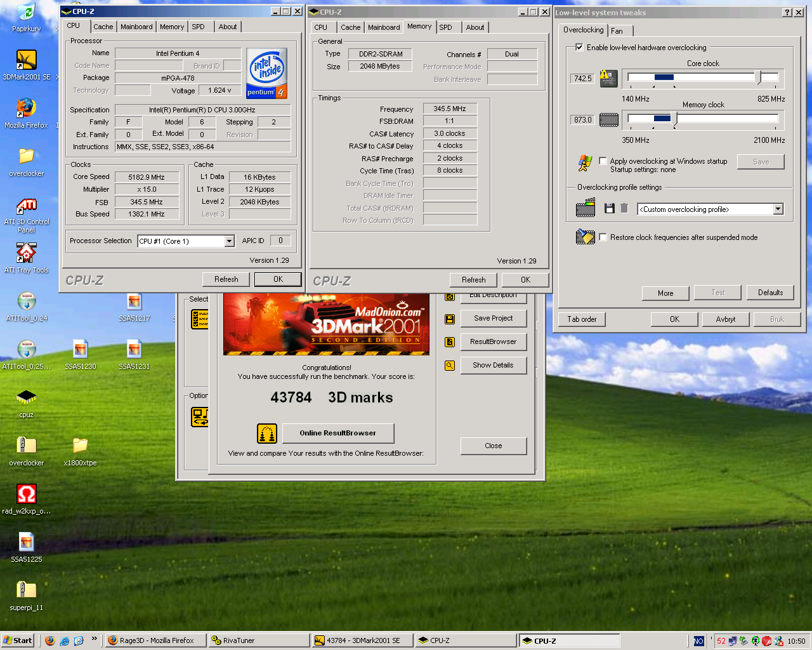Click the Memory clock slider thumb
The width and height of the screenshot is (812, 650).
pos(674,119)
